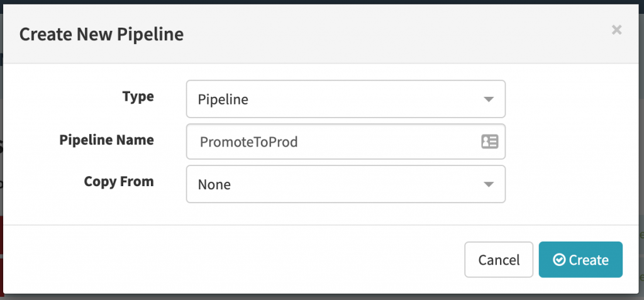
Task: Close the Create New Pipeline dialog
Action: 616,30
